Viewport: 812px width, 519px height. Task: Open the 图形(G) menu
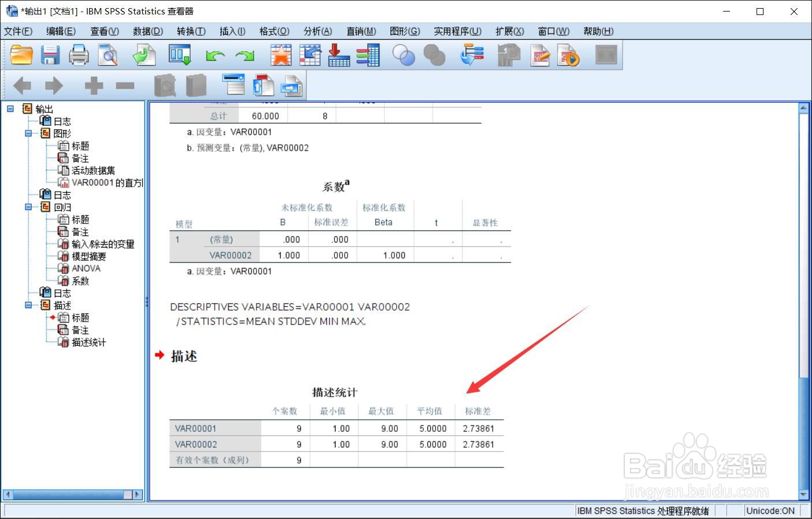point(405,31)
